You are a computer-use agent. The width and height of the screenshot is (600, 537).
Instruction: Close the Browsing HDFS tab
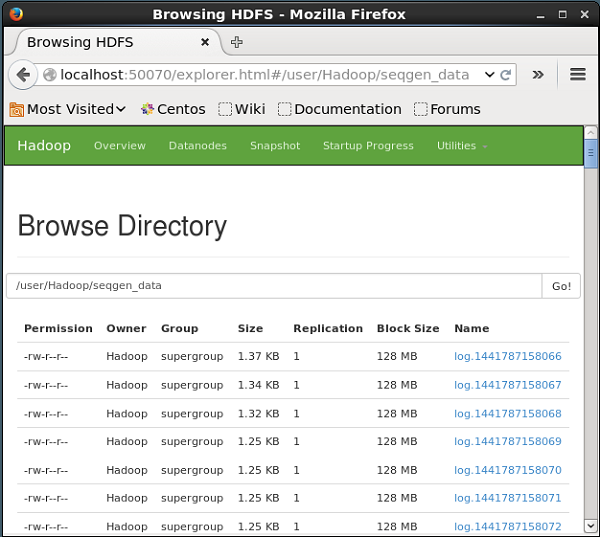click(x=205, y=42)
